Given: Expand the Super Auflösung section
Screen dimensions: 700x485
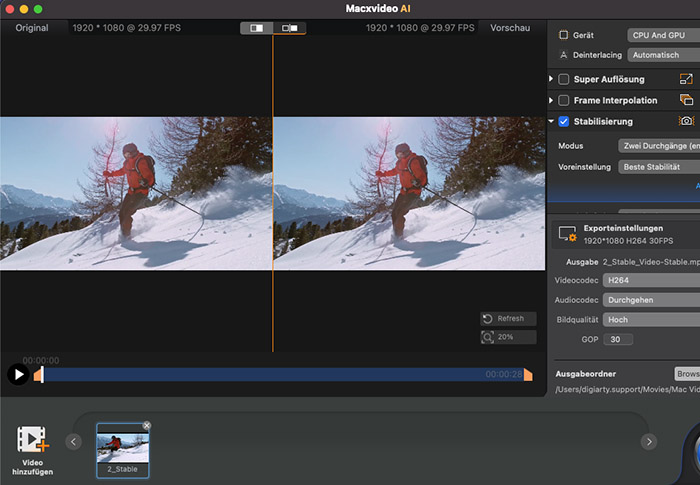Looking at the screenshot, I should [551, 79].
